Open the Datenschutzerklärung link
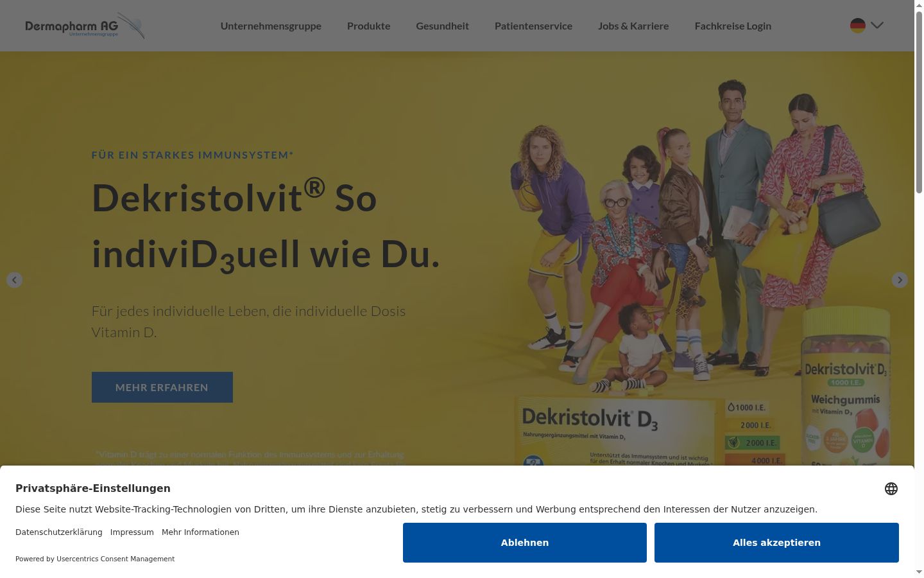The image size is (924, 578). click(x=59, y=532)
